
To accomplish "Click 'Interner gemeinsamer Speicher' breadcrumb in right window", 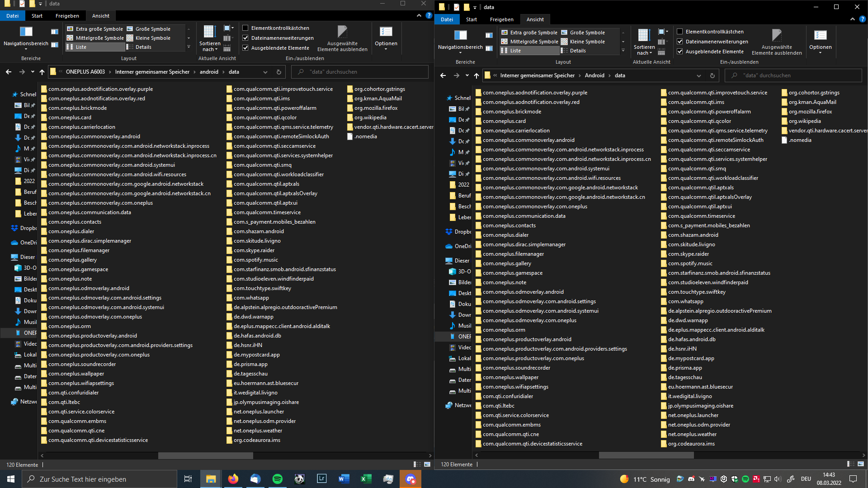I will coord(538,75).
